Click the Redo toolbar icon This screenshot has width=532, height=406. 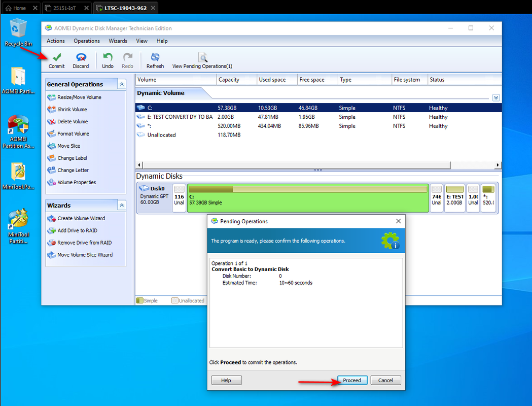click(x=128, y=61)
